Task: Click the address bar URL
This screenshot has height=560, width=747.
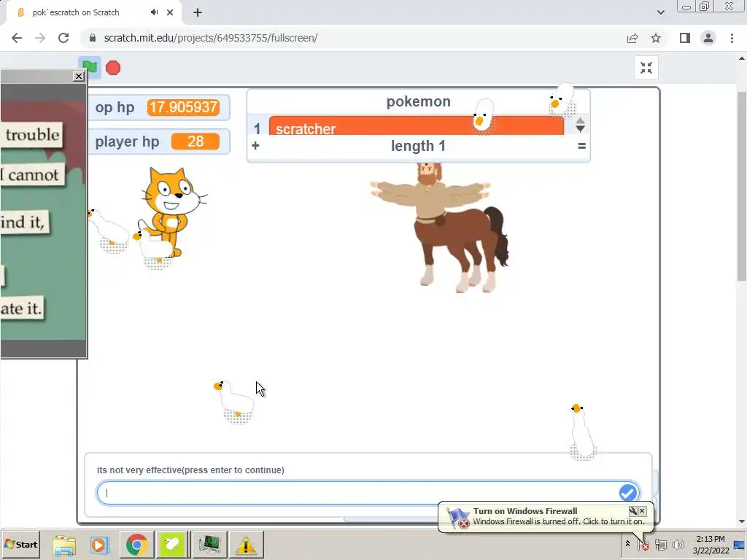Action: [211, 38]
